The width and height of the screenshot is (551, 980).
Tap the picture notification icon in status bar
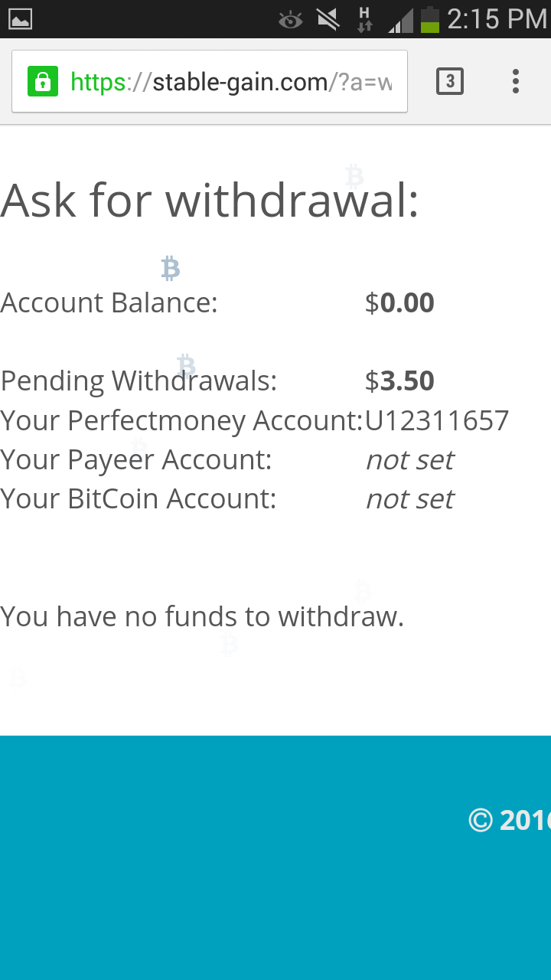click(x=21, y=19)
